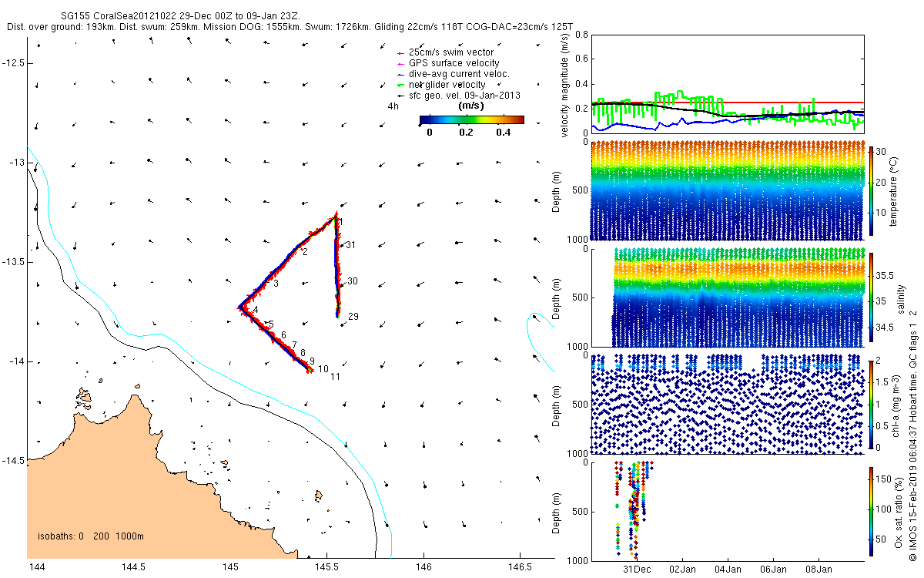Click waypoint label 6 on the glider track
The width and height of the screenshot is (924, 578).
pos(283,335)
